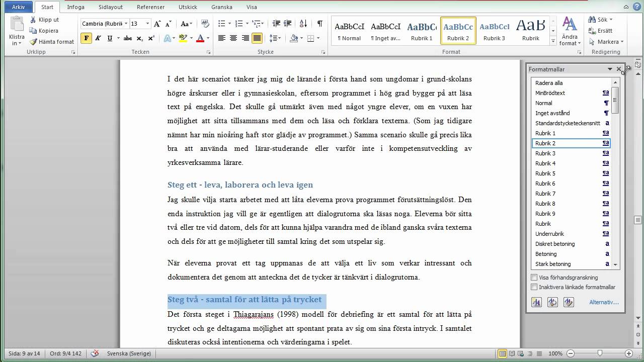Increase the paragraph indent
Image resolution: width=644 pixels, height=362 pixels.
288,24
